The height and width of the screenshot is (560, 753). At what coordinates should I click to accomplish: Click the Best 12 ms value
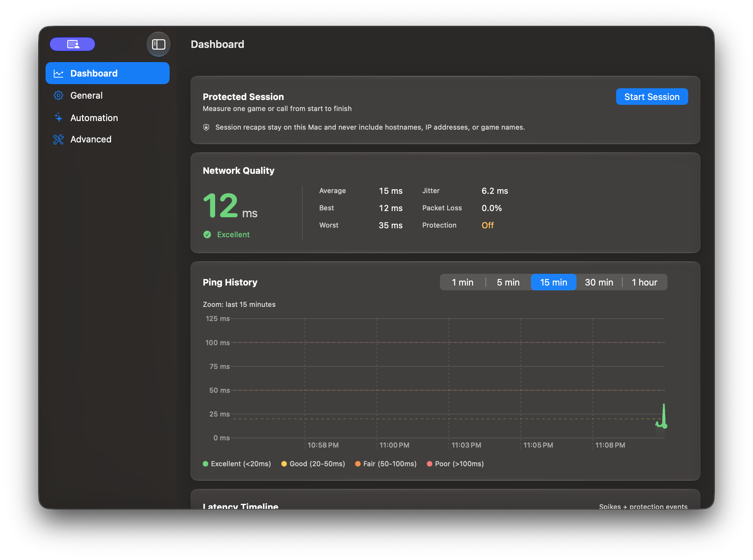tap(391, 208)
